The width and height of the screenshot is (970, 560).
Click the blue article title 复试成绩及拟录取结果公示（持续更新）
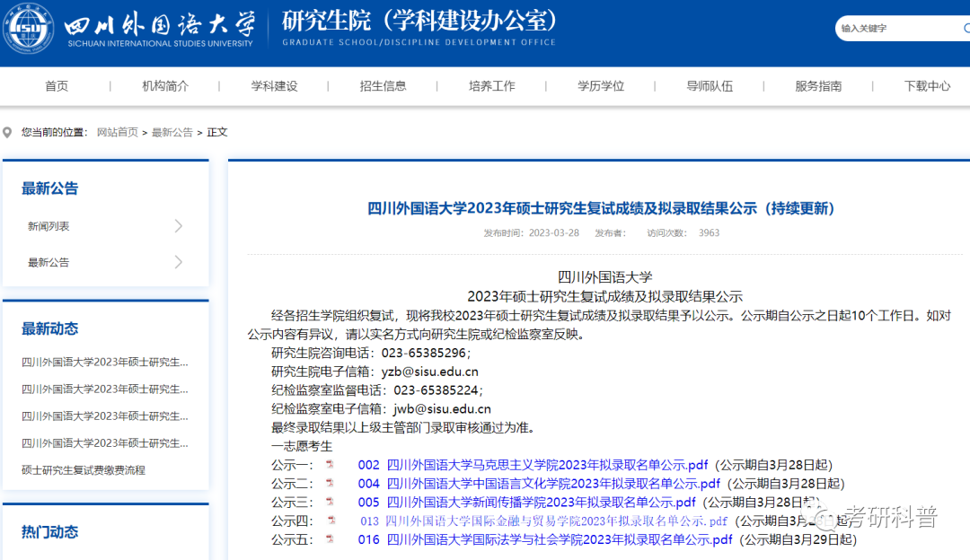[x=601, y=208]
